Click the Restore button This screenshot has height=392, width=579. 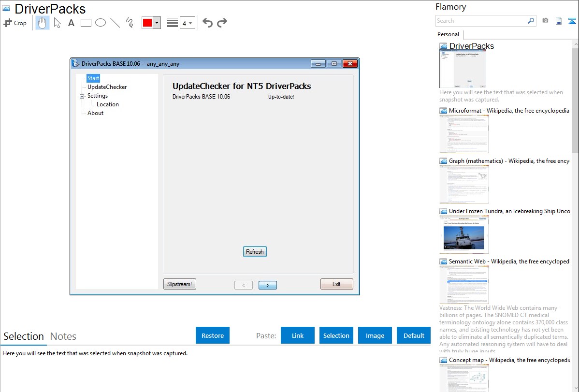[213, 335]
